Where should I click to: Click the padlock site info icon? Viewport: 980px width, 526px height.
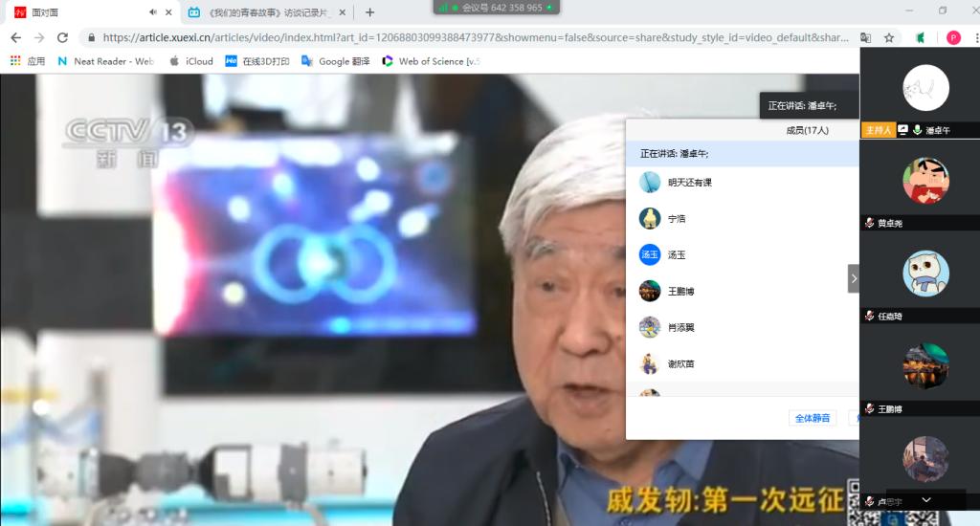click(92, 38)
